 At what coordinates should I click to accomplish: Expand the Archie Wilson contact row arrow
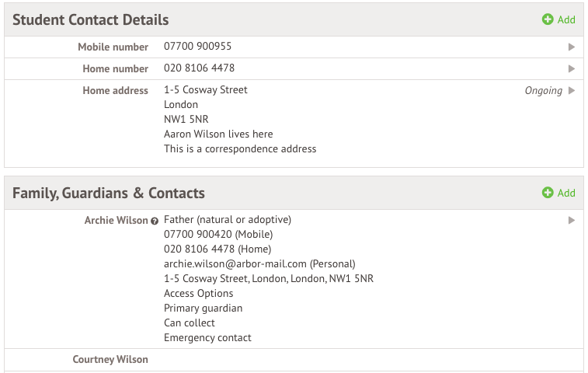[x=572, y=220]
